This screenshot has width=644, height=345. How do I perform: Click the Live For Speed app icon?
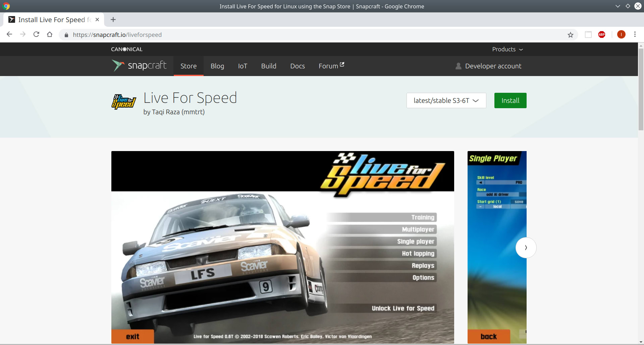(124, 102)
